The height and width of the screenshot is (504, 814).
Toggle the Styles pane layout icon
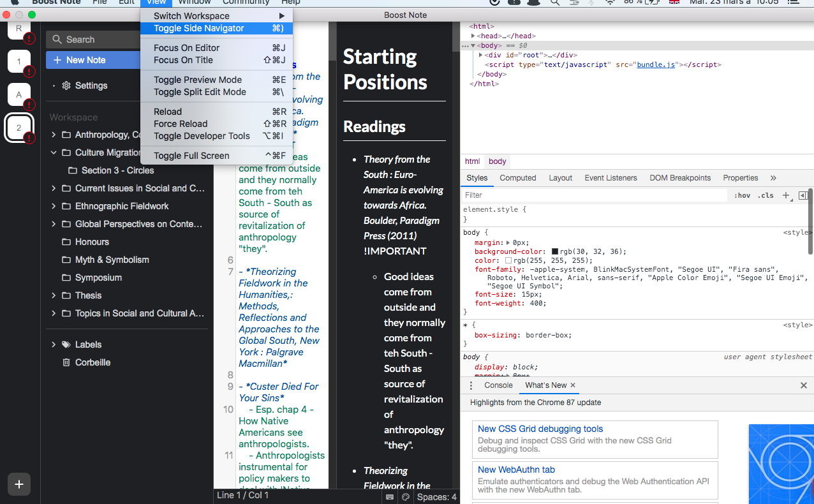coord(803,195)
